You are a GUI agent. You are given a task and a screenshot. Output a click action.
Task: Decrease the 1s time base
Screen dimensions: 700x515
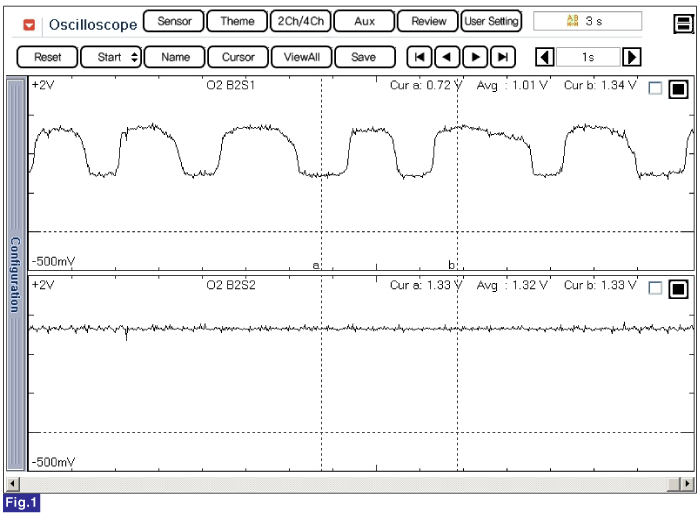(545, 57)
